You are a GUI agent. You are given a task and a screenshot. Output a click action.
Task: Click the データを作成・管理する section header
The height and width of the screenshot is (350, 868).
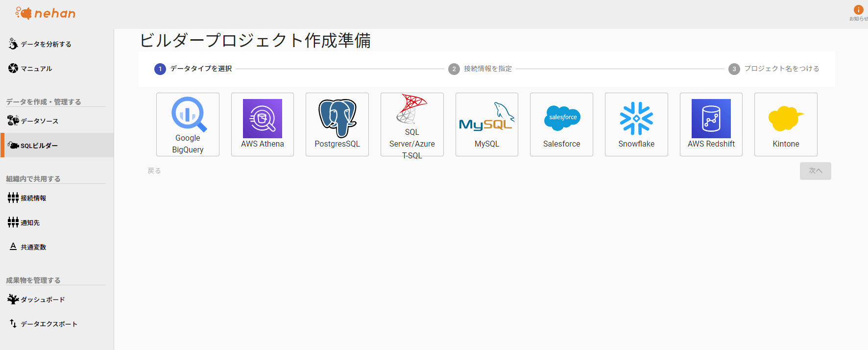click(x=43, y=102)
